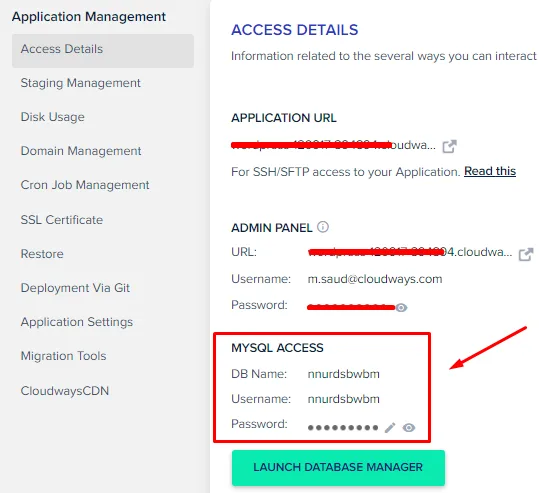Navigate to Cron Job Management
Image resolution: width=539 pixels, height=493 pixels.
coord(85,185)
